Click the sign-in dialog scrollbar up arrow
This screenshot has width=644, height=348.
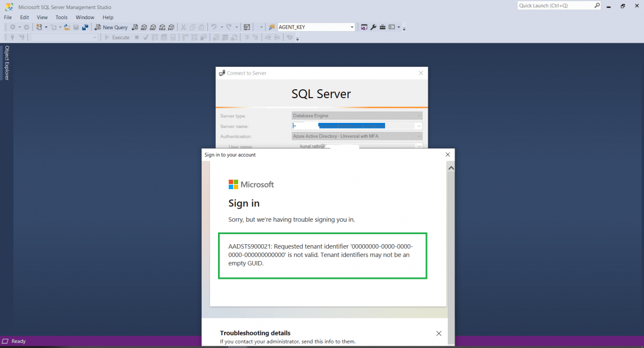(451, 168)
